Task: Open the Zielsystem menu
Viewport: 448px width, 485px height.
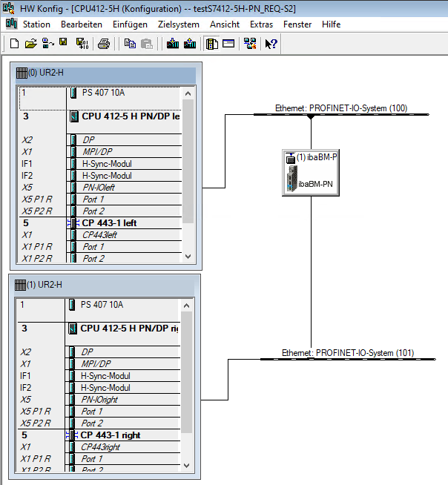Action: pos(179,24)
